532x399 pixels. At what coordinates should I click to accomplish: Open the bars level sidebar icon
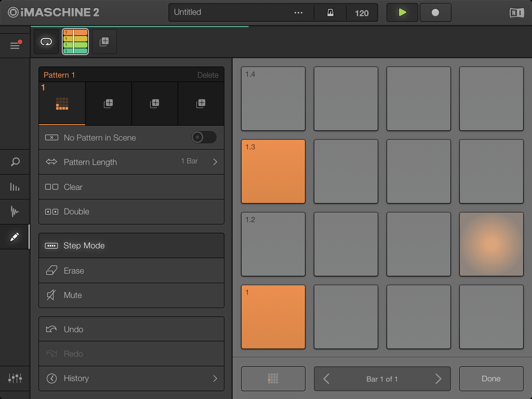(x=15, y=187)
